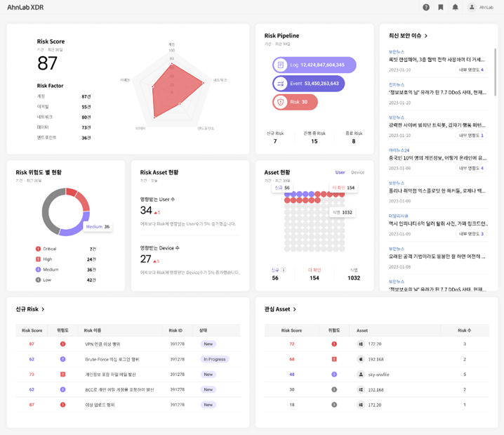Image resolution: width=504 pixels, height=435 pixels.
Task: Open the help question mark icon
Action: (426, 7)
